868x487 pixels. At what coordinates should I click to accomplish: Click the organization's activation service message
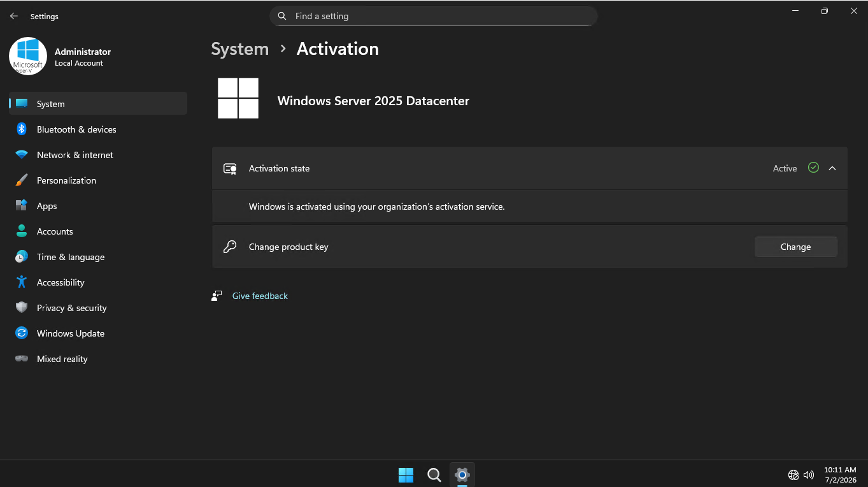tap(376, 207)
